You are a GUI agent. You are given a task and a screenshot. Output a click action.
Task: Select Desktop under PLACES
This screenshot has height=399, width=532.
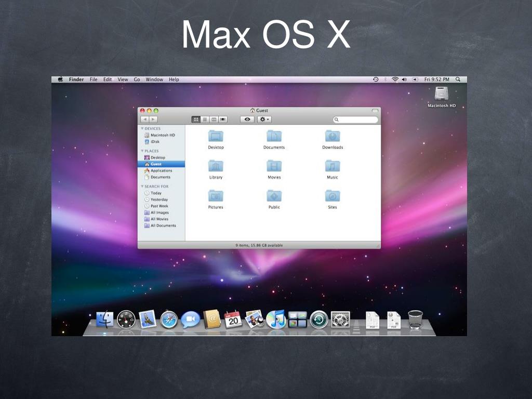(161, 157)
